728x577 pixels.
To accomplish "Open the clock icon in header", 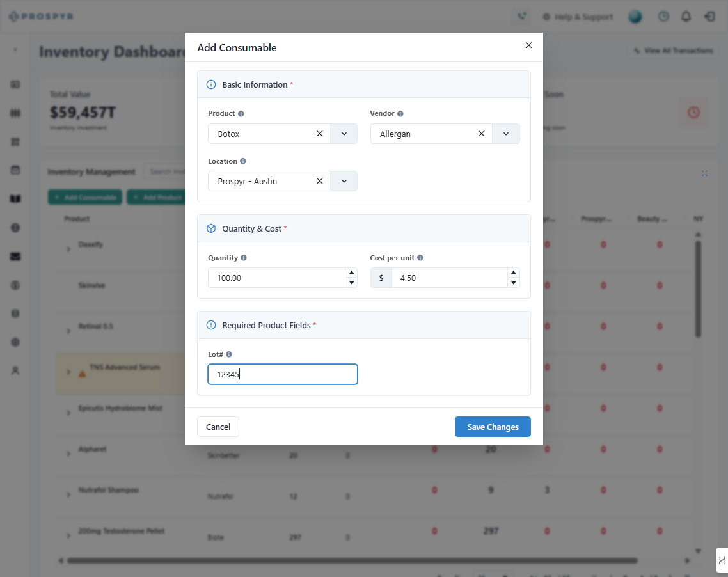I will click(663, 17).
